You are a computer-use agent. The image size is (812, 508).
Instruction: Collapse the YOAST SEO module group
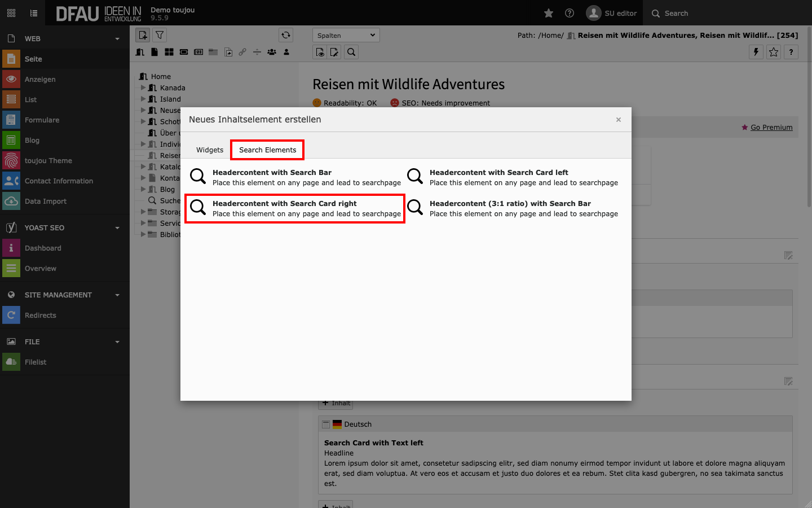(117, 228)
